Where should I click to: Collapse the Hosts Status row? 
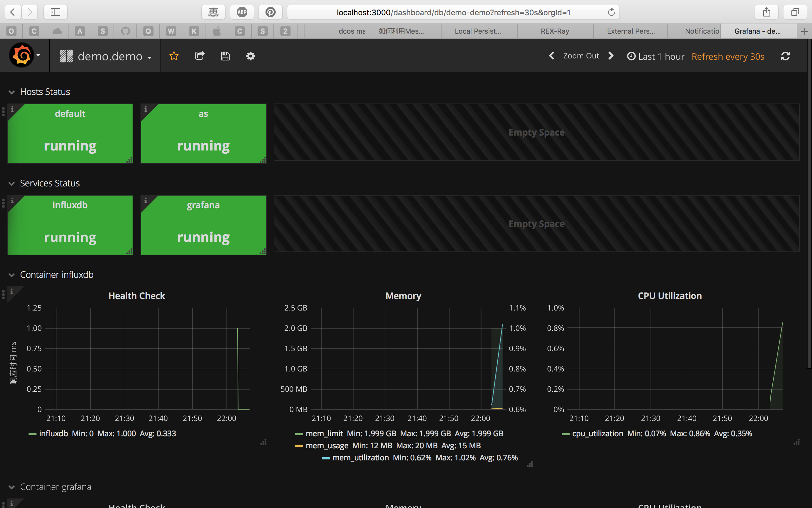[x=11, y=92]
